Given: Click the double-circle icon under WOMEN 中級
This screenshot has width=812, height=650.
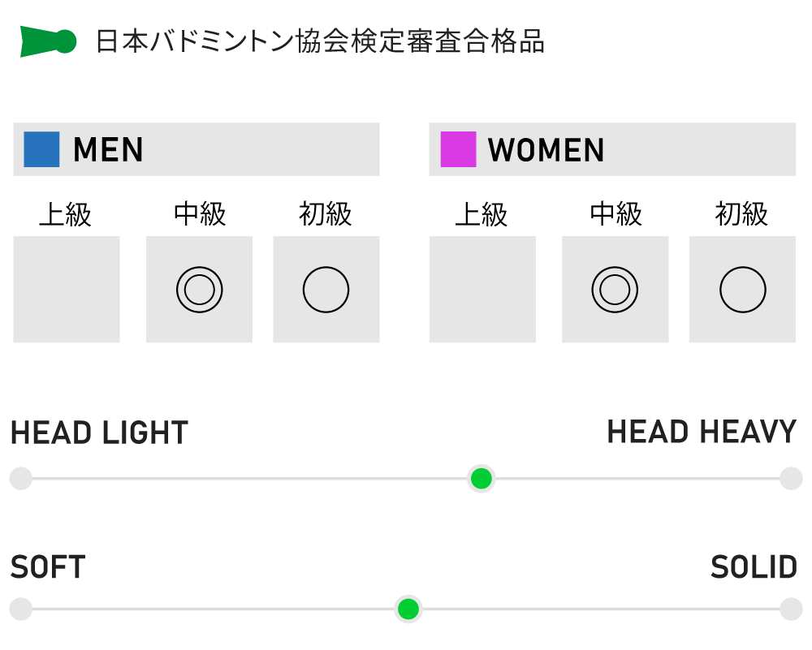Looking at the screenshot, I should tap(615, 290).
